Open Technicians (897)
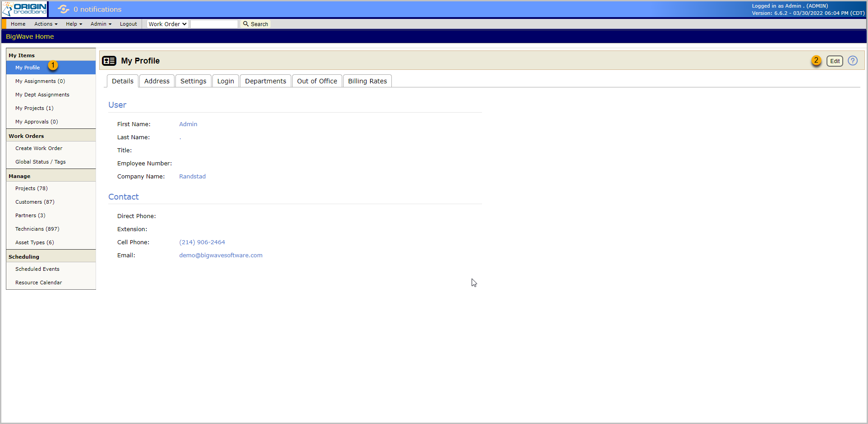The image size is (868, 424). click(51, 229)
